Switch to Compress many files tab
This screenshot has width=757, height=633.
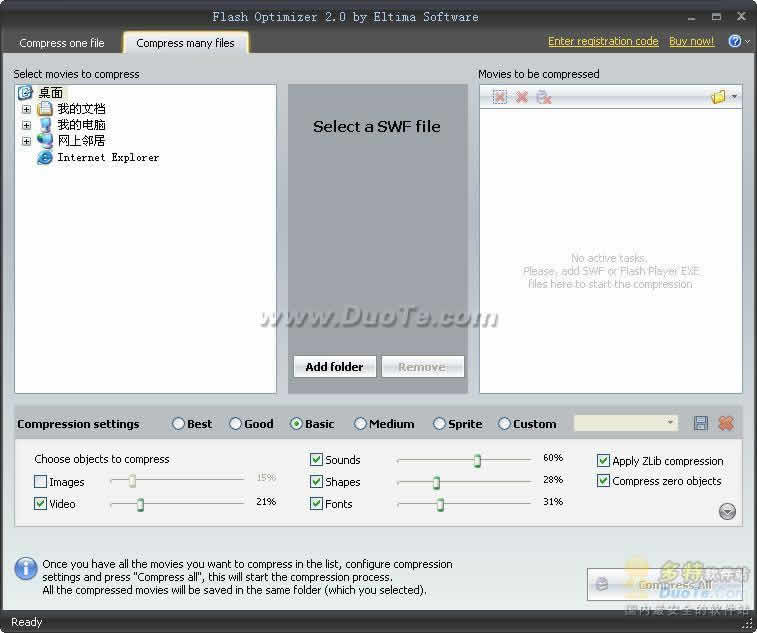[185, 43]
